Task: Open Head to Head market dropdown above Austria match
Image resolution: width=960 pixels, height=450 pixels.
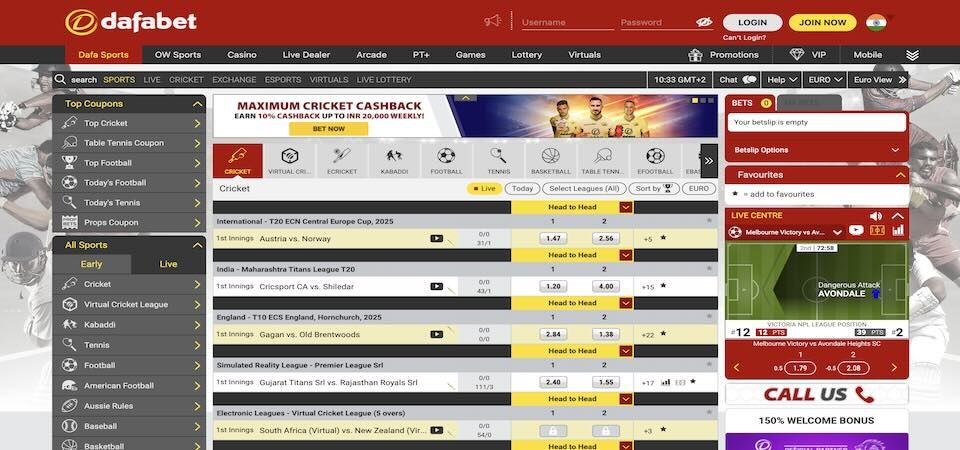Action: (626, 208)
